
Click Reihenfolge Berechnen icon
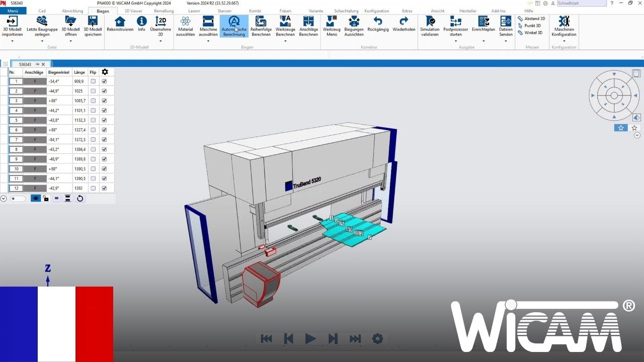261,21
